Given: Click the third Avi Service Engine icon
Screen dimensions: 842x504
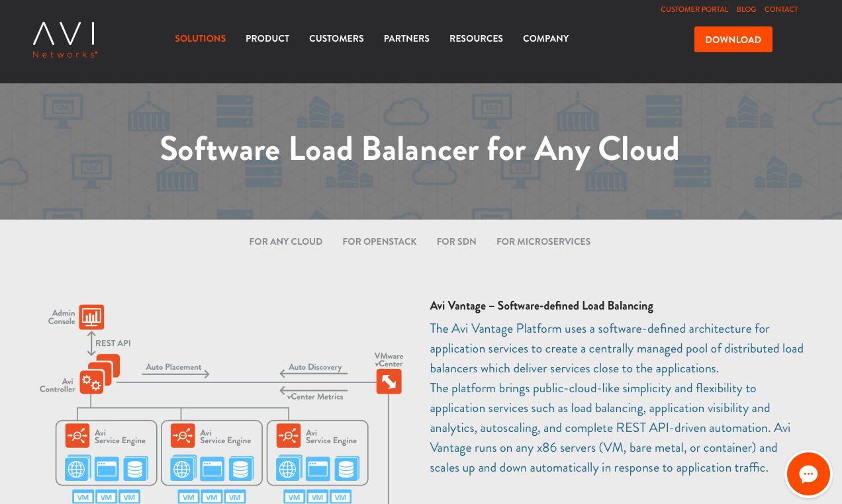Looking at the screenshot, I should coord(289,435).
